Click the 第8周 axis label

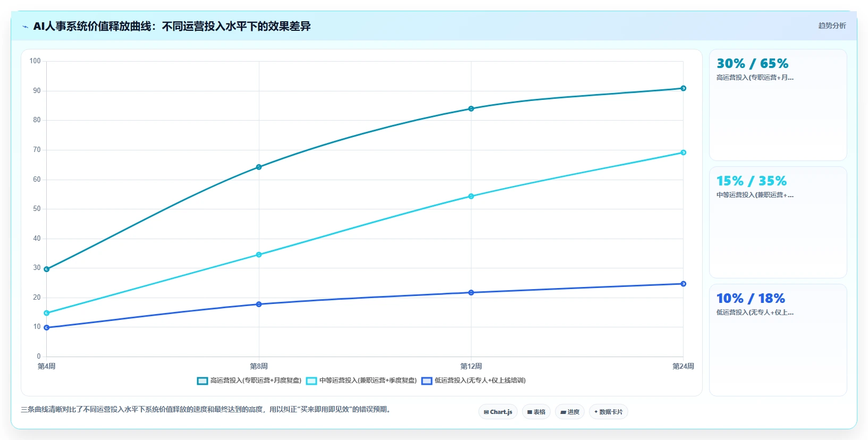click(x=259, y=366)
